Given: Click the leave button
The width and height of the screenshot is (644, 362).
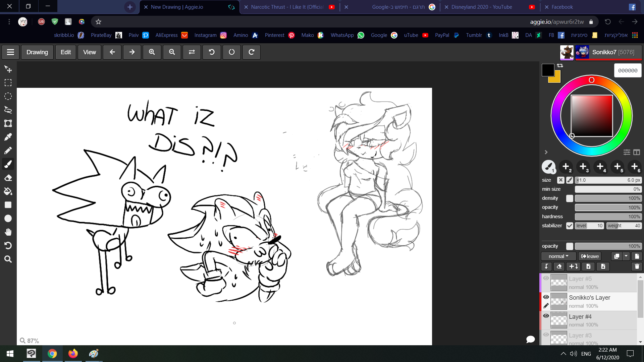Looking at the screenshot, I should [590, 256].
